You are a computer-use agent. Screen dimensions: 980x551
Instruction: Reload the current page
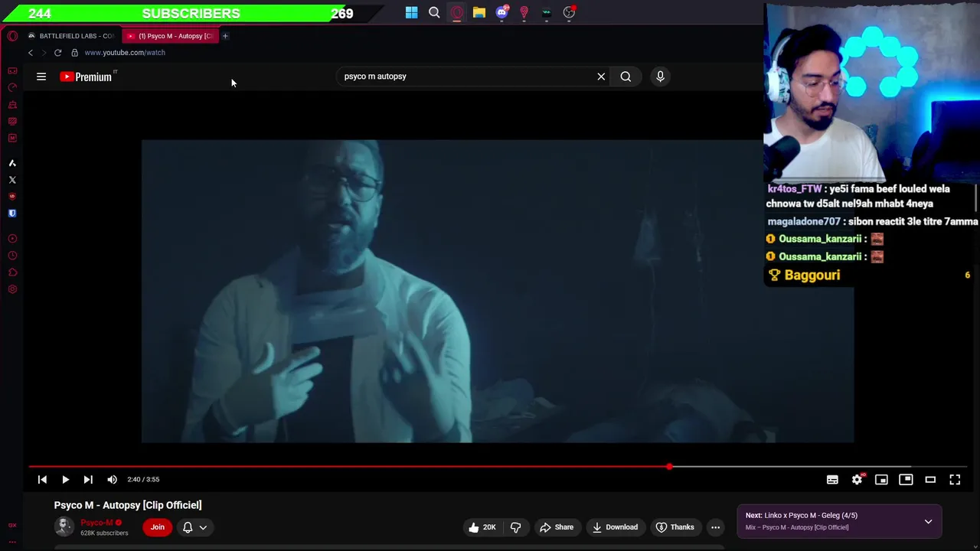[x=57, y=53]
